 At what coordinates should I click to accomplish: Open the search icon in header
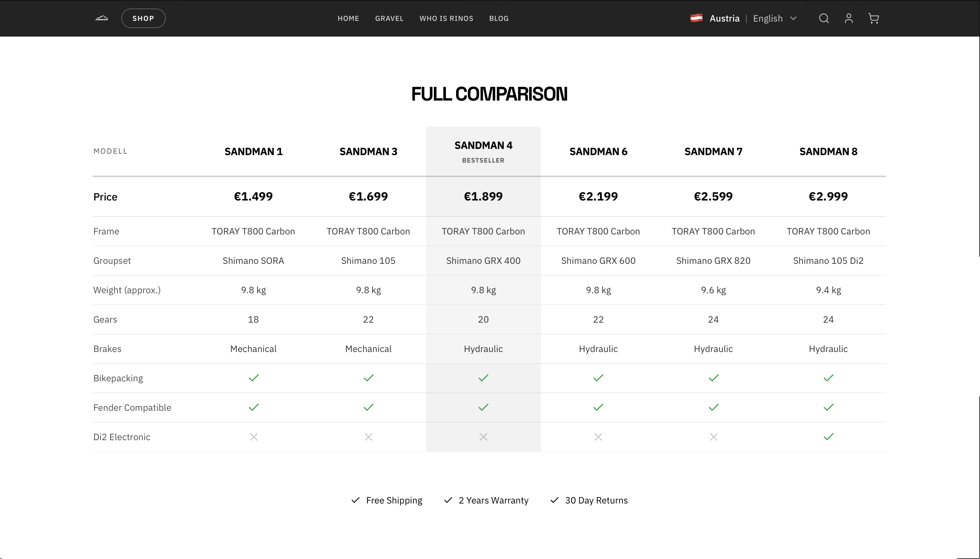tap(824, 18)
